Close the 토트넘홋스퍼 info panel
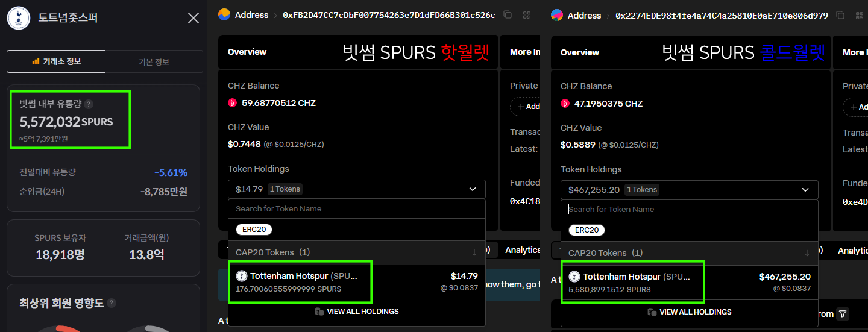868x332 pixels. tap(193, 18)
